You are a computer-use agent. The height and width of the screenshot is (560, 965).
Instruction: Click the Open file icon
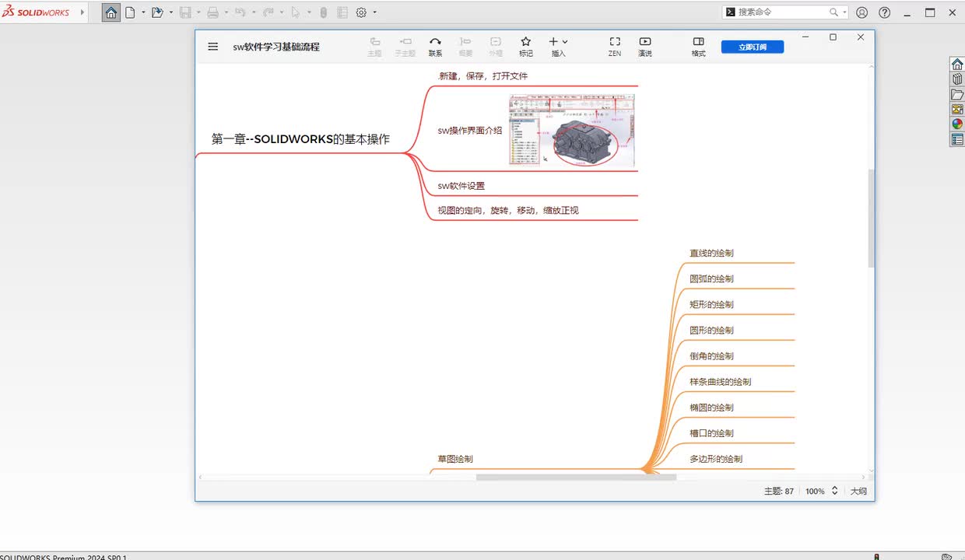click(157, 12)
